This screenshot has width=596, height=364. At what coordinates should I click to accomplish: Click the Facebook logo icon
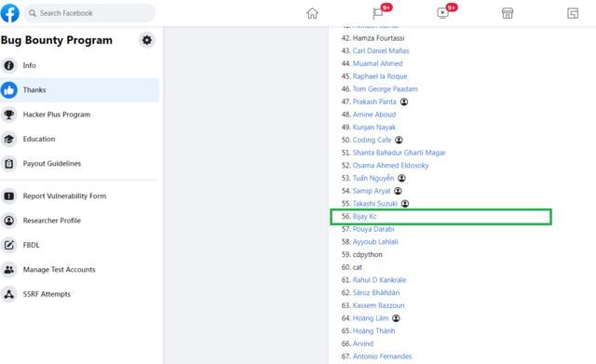10,13
